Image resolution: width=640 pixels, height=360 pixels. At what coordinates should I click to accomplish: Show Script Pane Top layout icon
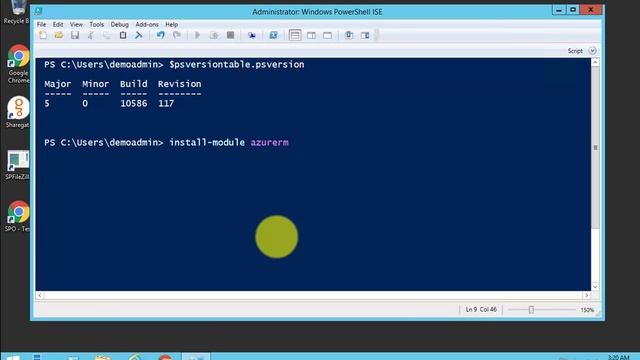(x=295, y=36)
